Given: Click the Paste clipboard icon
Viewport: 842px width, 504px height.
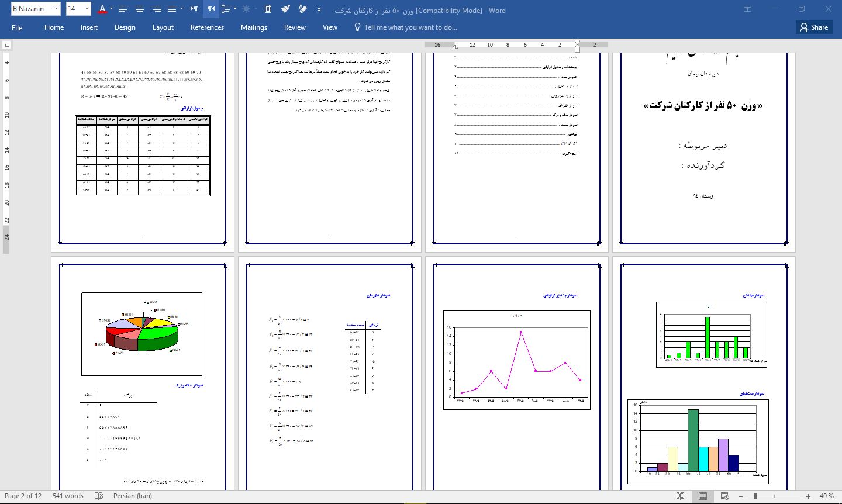Looking at the screenshot, I should pos(268,9).
